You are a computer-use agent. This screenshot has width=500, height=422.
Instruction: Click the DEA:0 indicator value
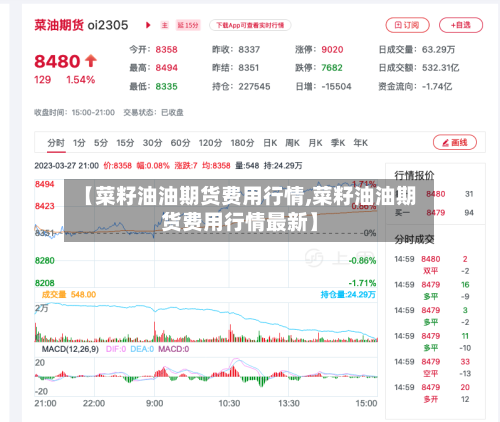(142, 349)
